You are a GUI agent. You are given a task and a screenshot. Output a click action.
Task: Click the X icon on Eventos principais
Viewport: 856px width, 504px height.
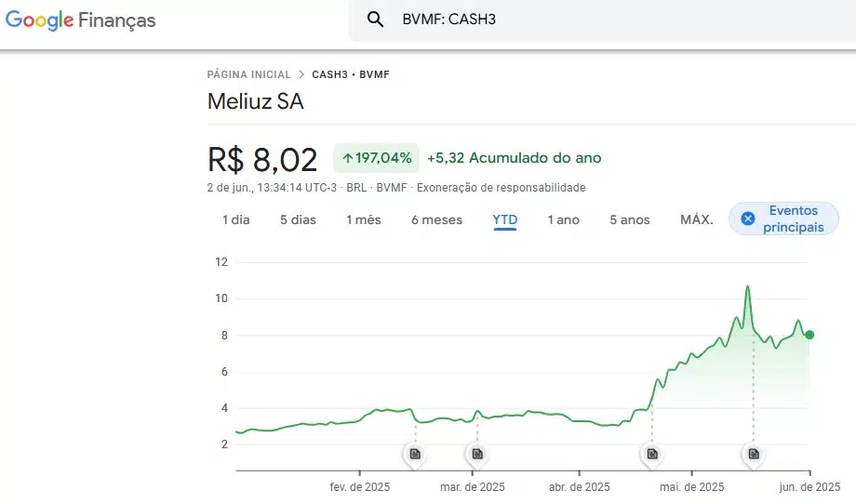[x=748, y=219]
